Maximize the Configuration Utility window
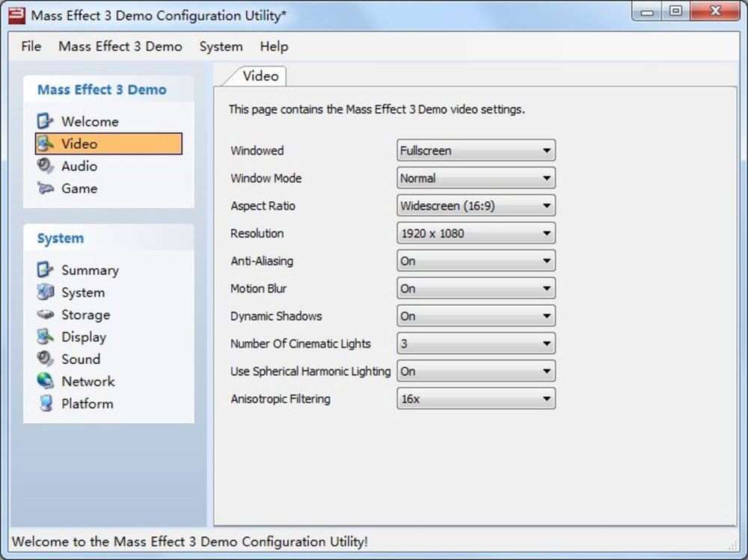Screen dimensions: 748x560 (x=675, y=11)
